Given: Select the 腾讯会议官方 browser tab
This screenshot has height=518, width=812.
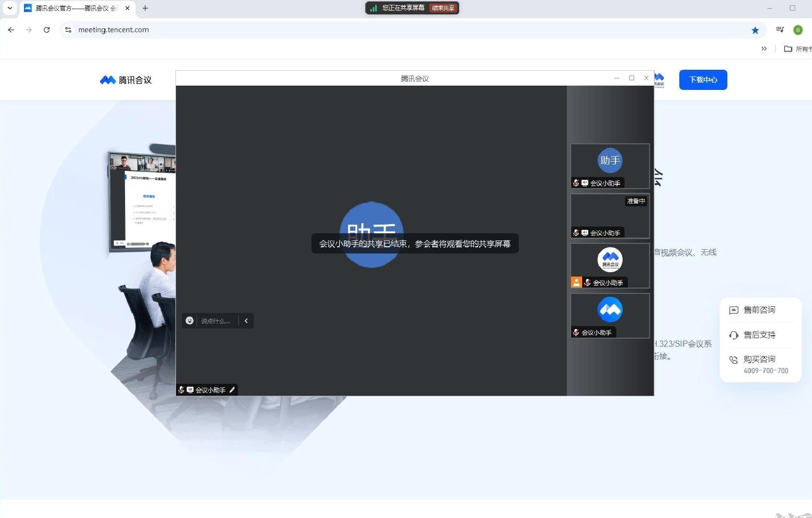Looking at the screenshot, I should (x=77, y=8).
